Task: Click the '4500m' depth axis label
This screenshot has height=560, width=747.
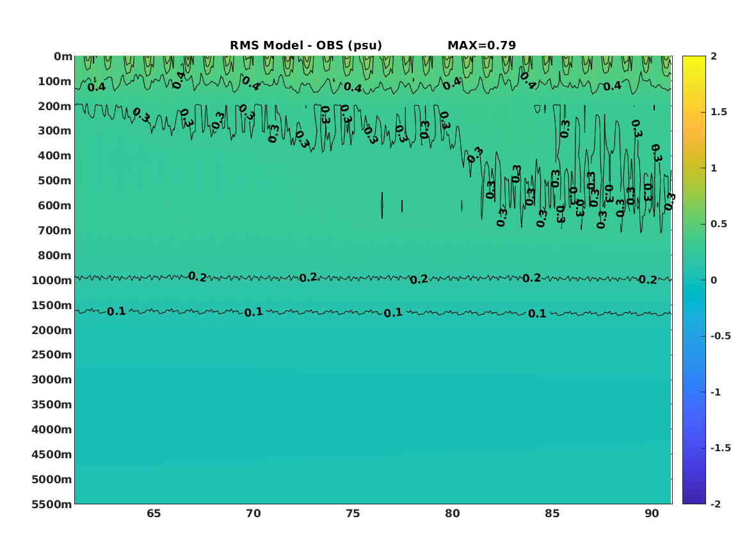Action: tap(52, 454)
